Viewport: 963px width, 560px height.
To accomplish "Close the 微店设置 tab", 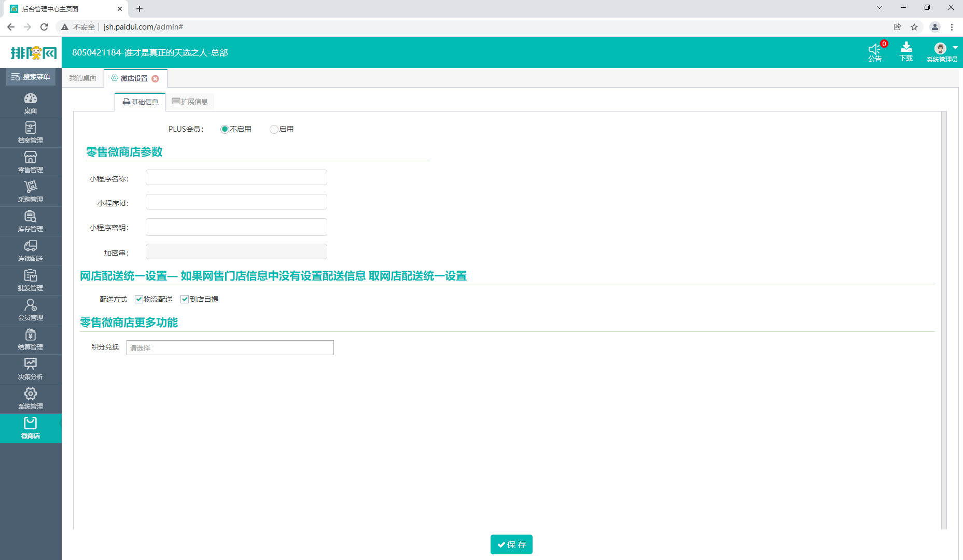I will [x=155, y=79].
